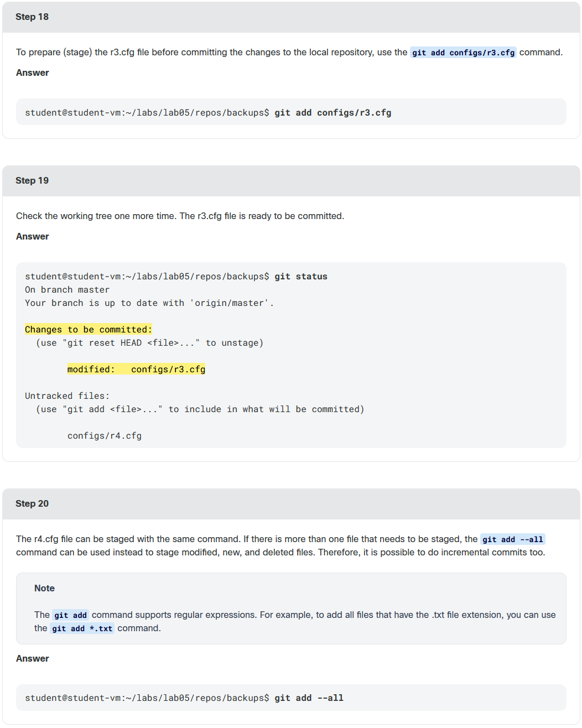Click inline code git add in Note

[70, 615]
